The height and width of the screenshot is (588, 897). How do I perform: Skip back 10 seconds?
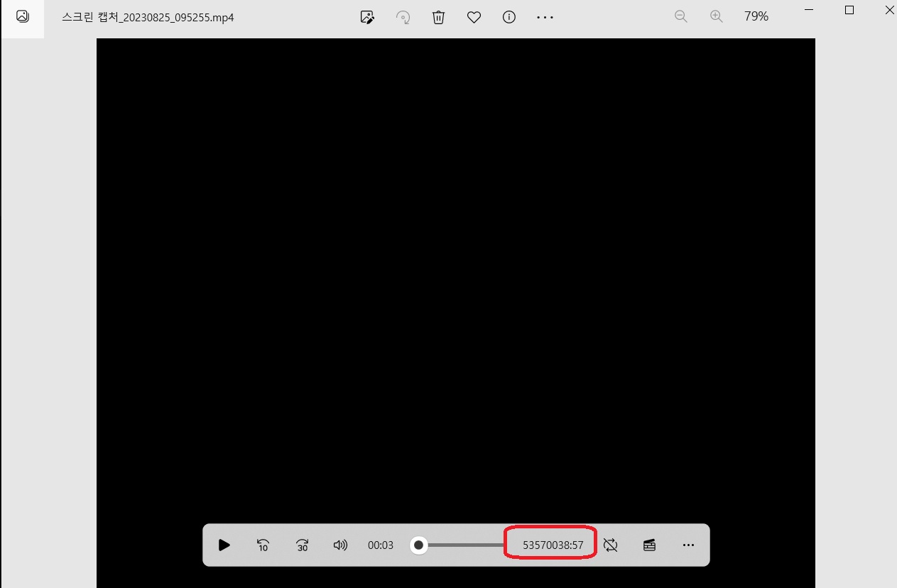click(x=263, y=545)
